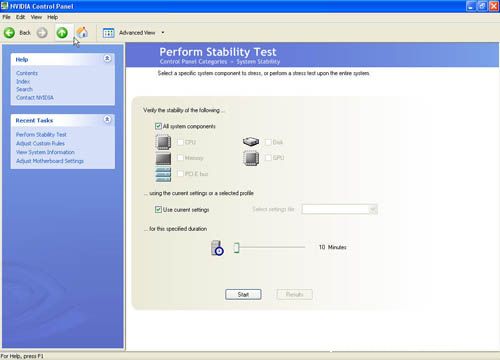The height and width of the screenshot is (360, 500).
Task: Open the View menu
Action: click(36, 17)
